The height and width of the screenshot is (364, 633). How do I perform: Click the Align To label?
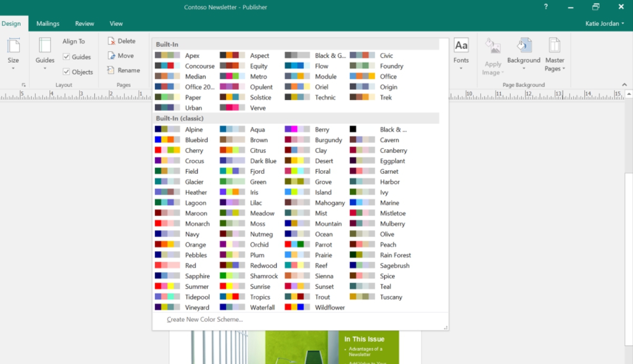point(74,42)
